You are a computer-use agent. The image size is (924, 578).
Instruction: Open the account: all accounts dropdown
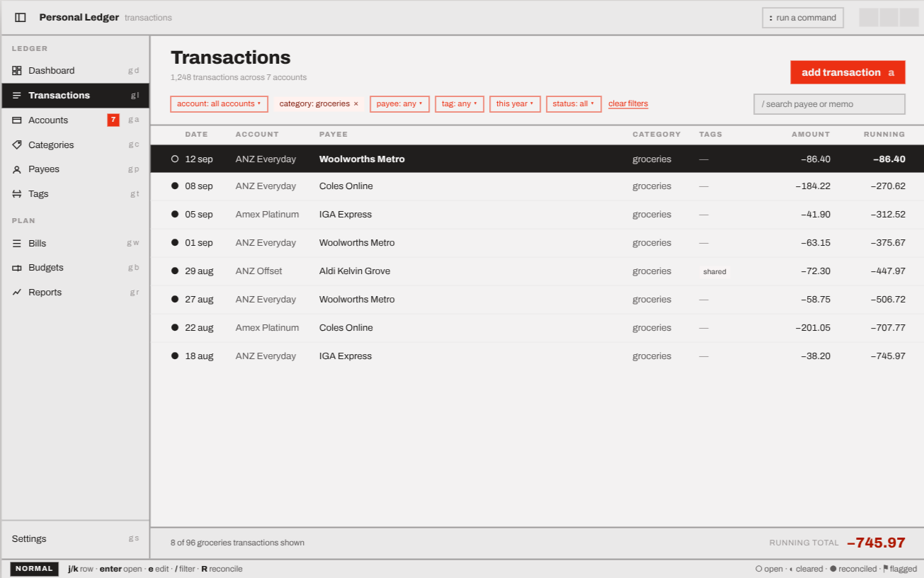coord(219,104)
